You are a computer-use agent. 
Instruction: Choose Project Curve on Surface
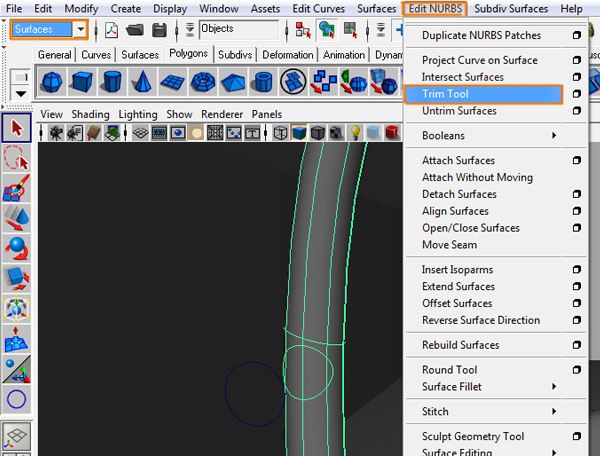(479, 60)
